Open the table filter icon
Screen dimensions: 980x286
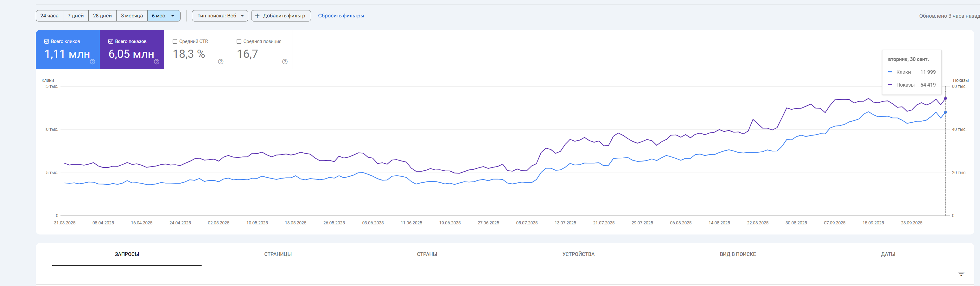pyautogui.click(x=961, y=274)
